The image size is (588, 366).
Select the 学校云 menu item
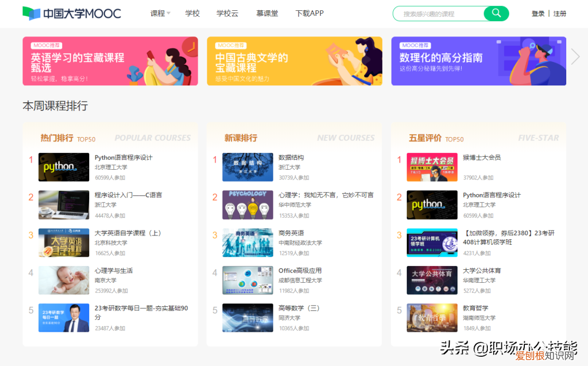(x=227, y=13)
